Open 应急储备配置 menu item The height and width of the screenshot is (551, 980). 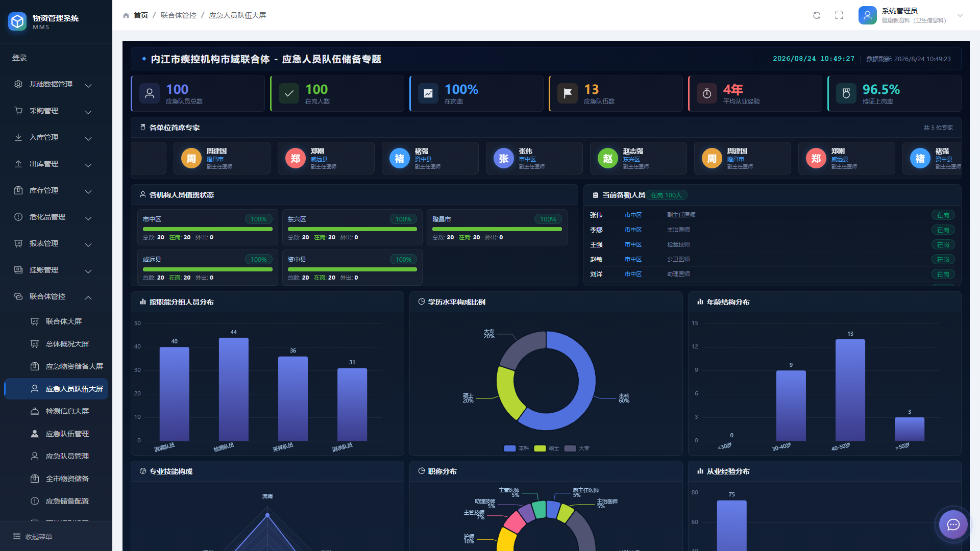click(56, 501)
